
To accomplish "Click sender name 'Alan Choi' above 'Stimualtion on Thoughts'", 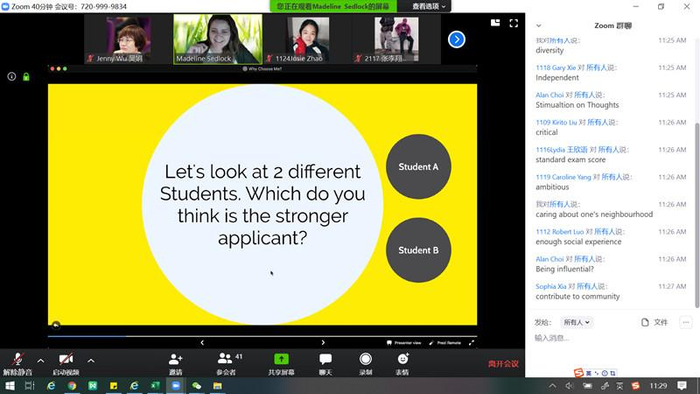I will 550,95.
